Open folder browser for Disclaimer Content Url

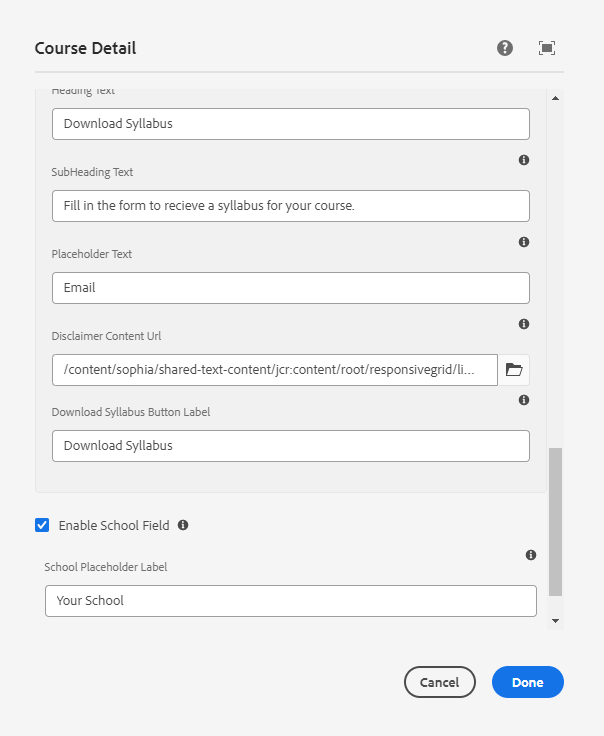[x=514, y=370]
